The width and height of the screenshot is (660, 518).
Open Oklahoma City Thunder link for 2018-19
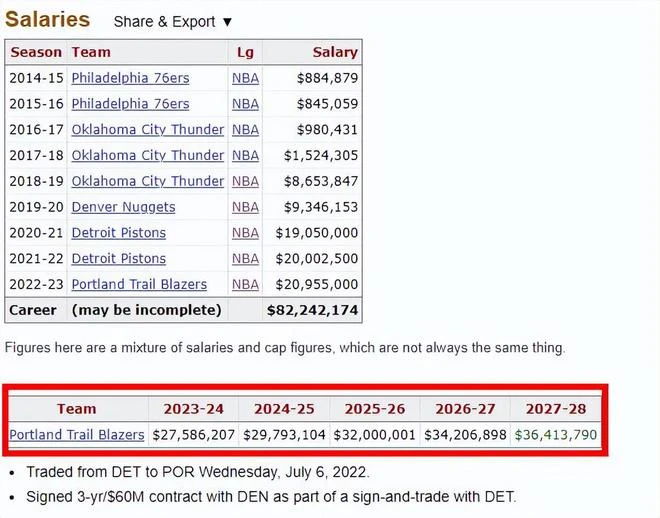(148, 181)
